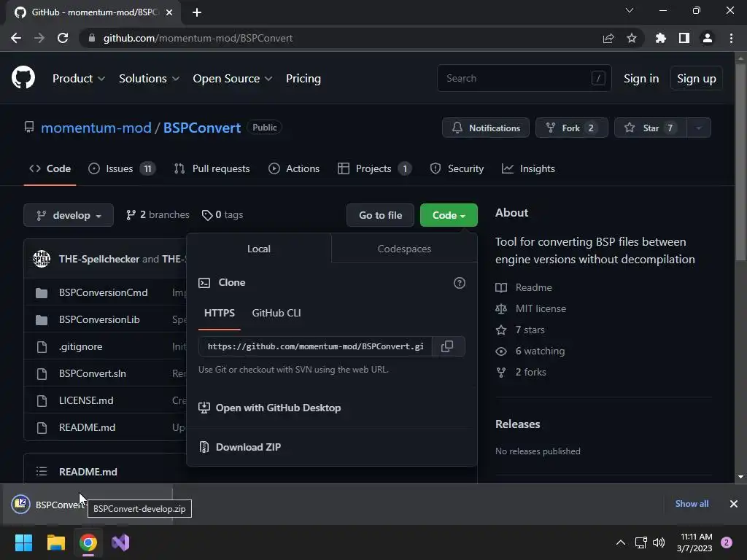This screenshot has width=747, height=560.
Task: Open Chrome profile avatar icon
Action: click(x=708, y=38)
